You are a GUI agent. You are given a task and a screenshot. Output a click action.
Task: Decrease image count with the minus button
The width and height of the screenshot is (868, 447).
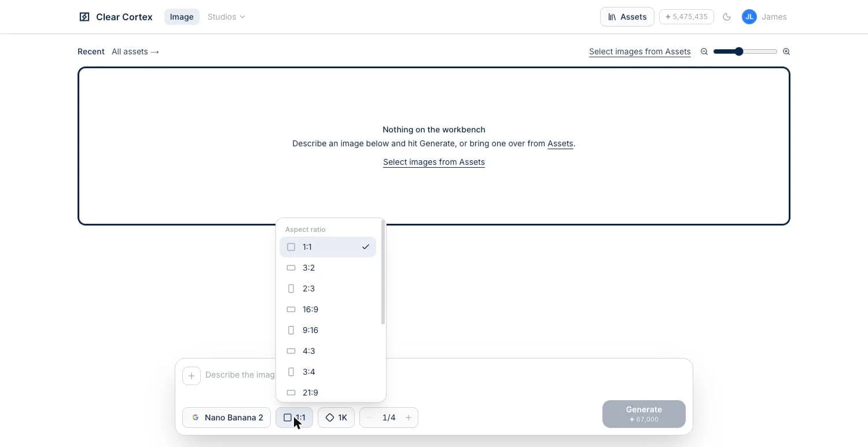[369, 418]
